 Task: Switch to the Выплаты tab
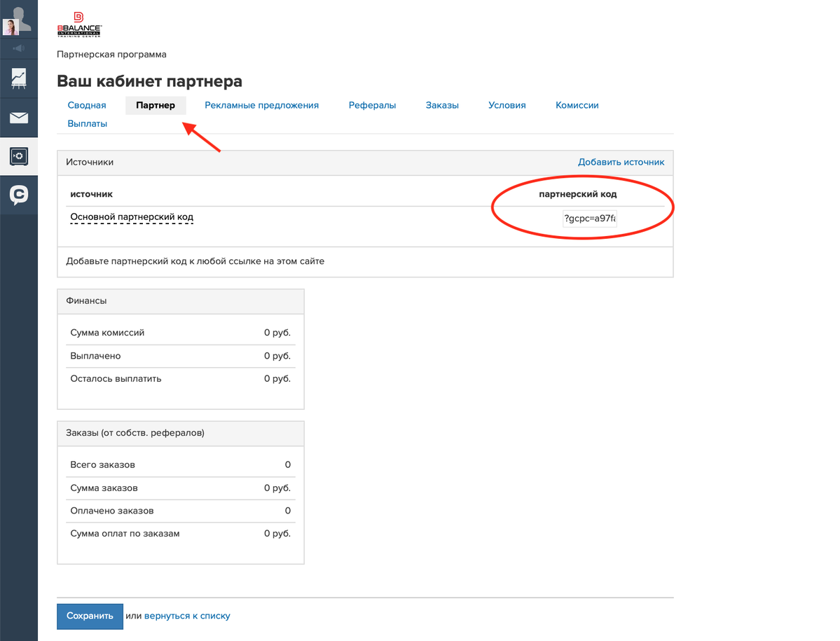[x=88, y=123]
